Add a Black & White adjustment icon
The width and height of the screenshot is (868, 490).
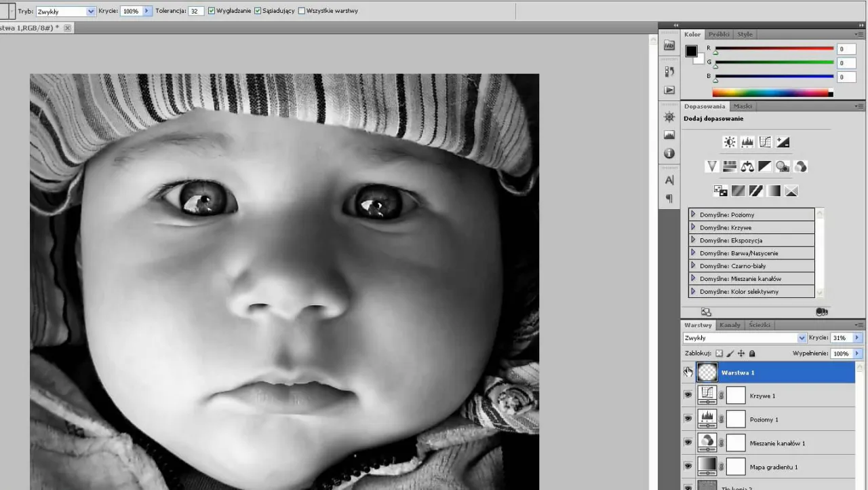pos(765,166)
